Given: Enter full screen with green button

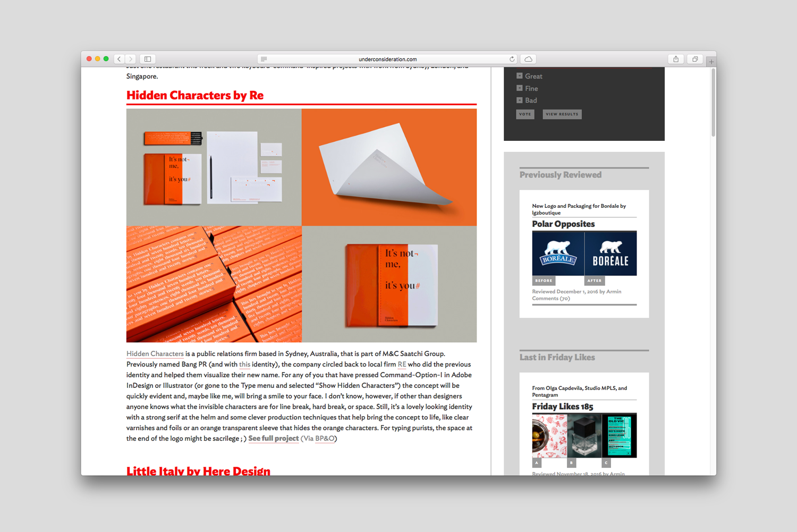Looking at the screenshot, I should pos(106,59).
